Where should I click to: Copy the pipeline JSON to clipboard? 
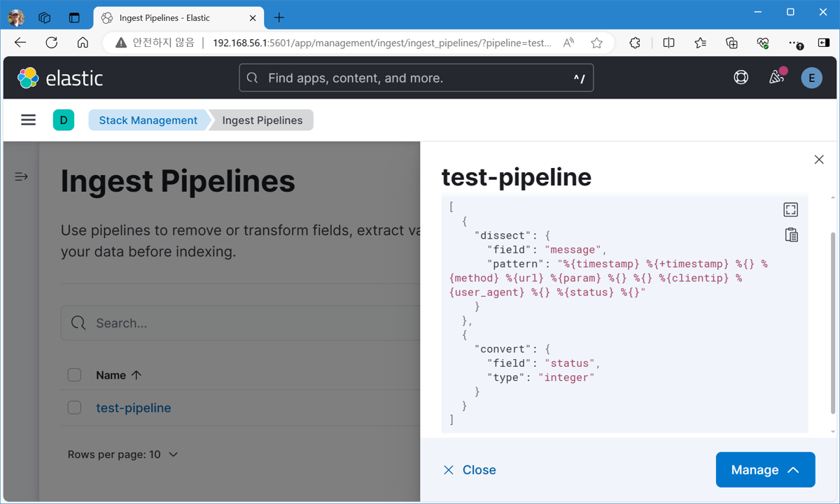(791, 235)
